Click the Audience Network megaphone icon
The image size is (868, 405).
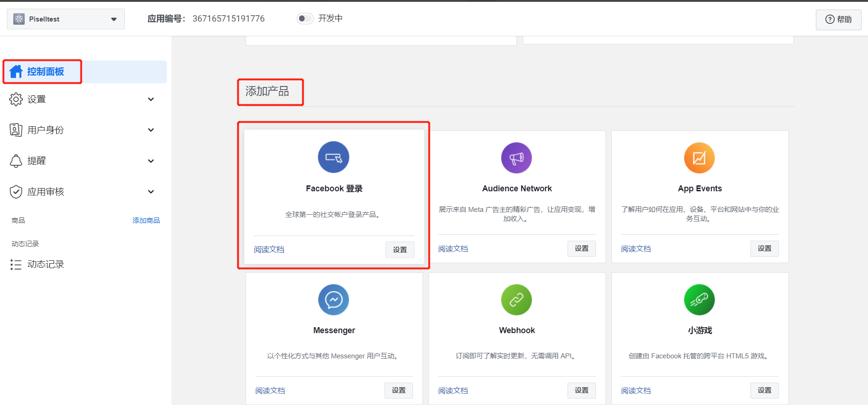(516, 158)
